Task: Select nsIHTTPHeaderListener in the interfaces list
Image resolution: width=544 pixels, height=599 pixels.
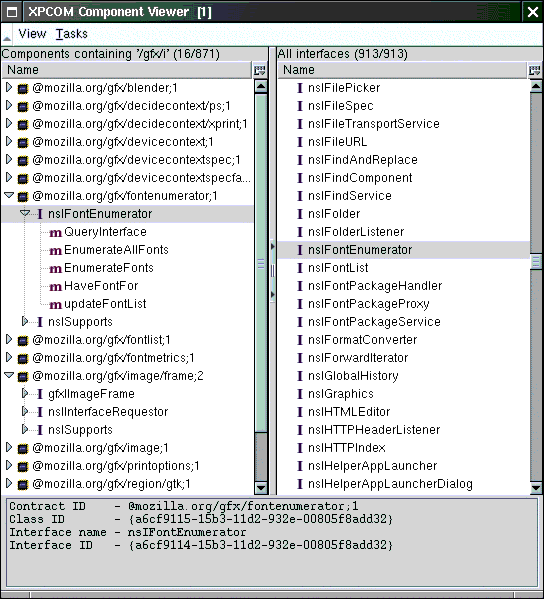Action: coord(403,430)
